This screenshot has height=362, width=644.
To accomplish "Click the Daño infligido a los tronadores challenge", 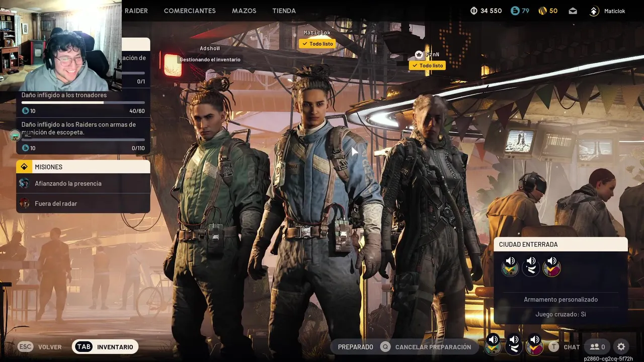I will [x=64, y=95].
